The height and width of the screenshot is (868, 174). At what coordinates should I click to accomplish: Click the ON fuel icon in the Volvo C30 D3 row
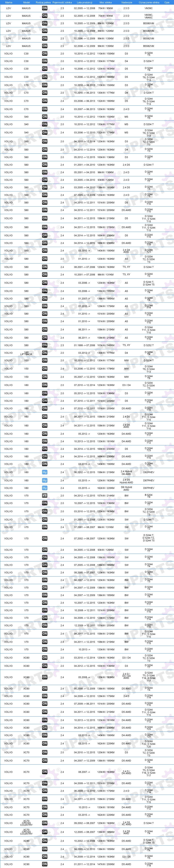click(x=45, y=54)
